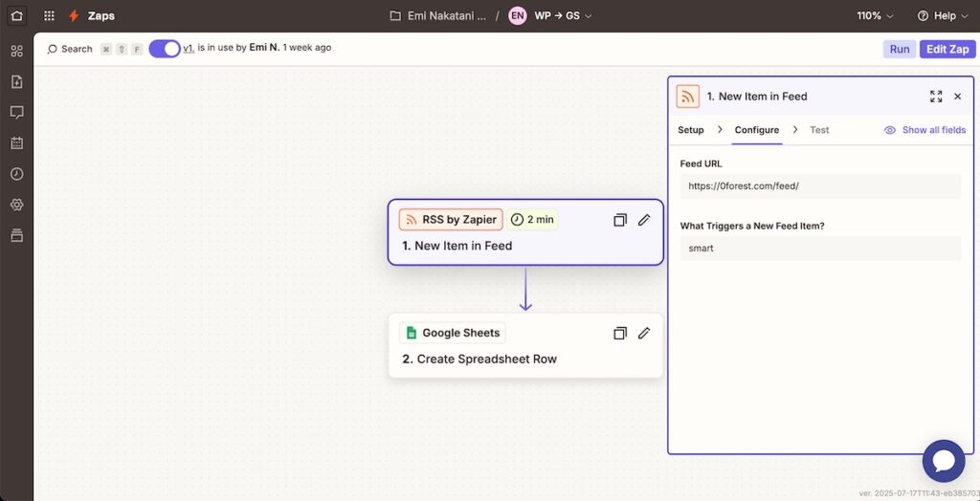980x501 pixels.
Task: Click the Edit Zap button
Action: click(947, 49)
